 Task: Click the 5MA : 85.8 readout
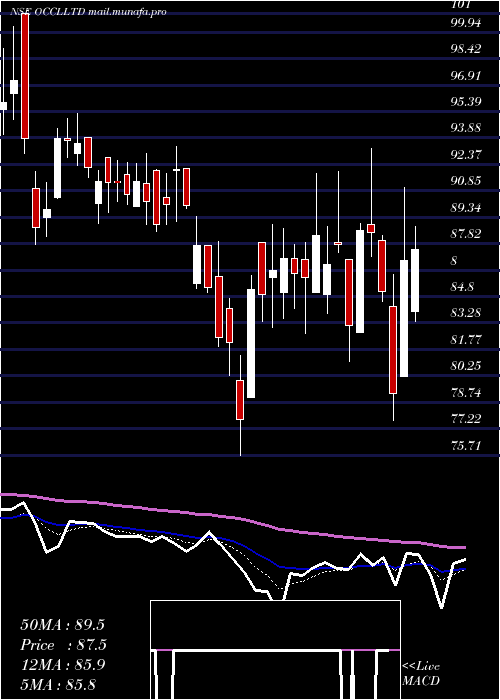point(58,685)
